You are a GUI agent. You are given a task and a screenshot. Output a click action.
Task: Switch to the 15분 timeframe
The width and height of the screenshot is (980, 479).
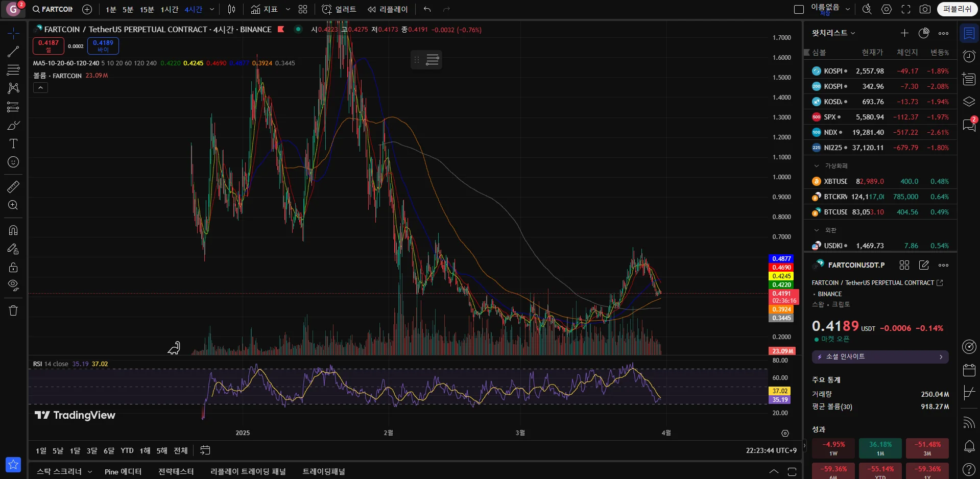pyautogui.click(x=147, y=9)
